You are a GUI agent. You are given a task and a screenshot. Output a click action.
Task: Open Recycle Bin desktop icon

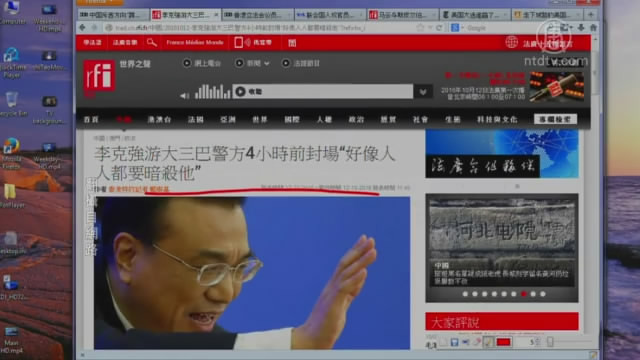[12, 104]
